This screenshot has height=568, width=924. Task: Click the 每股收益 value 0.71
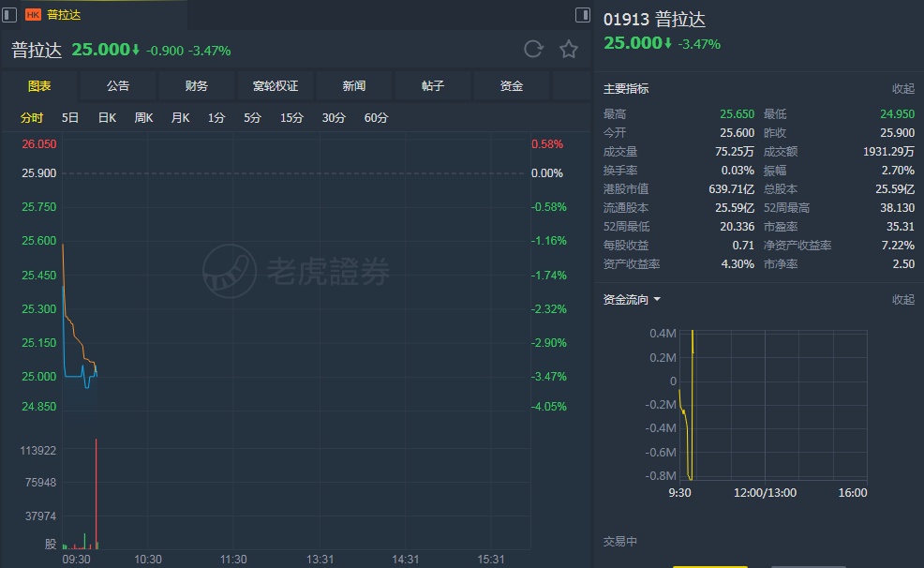coord(743,246)
